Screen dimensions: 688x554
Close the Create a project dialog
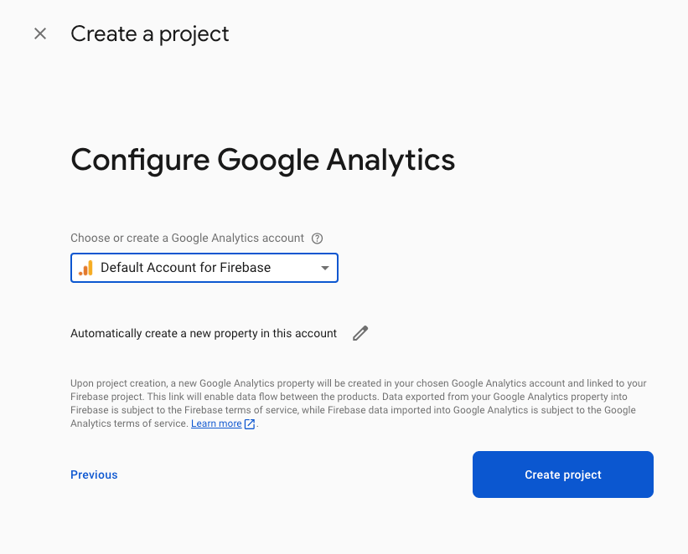(40, 33)
